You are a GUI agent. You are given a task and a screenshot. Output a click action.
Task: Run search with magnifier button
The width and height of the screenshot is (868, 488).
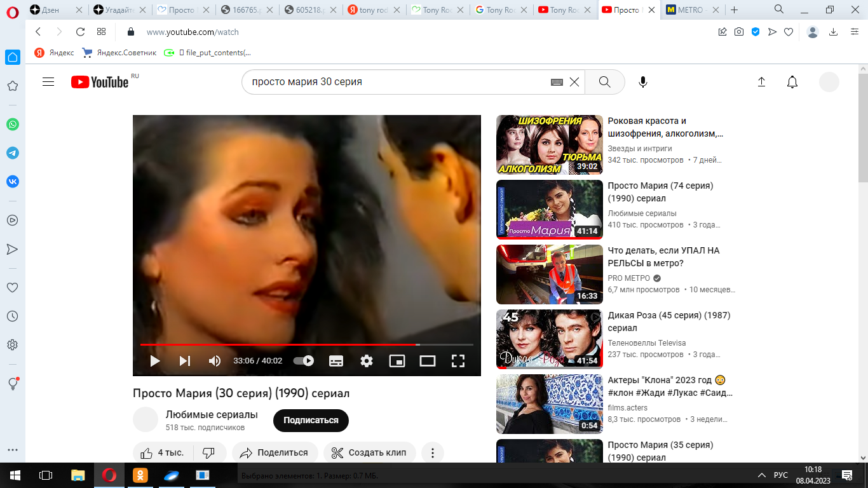(x=604, y=82)
